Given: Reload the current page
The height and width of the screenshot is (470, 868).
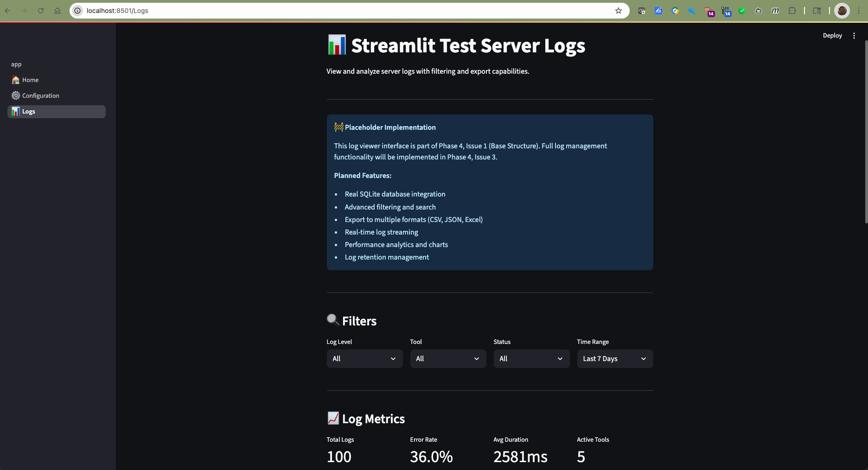Looking at the screenshot, I should [x=41, y=11].
